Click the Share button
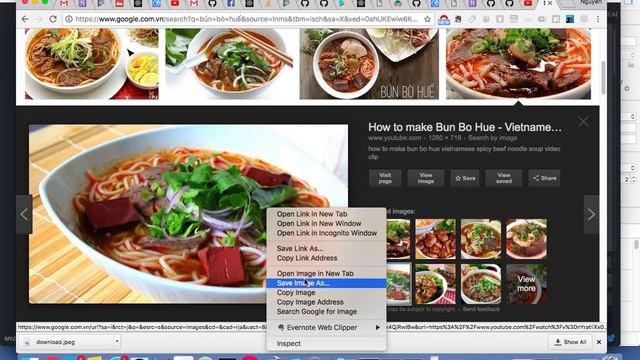This screenshot has width=640, height=360. [x=544, y=178]
